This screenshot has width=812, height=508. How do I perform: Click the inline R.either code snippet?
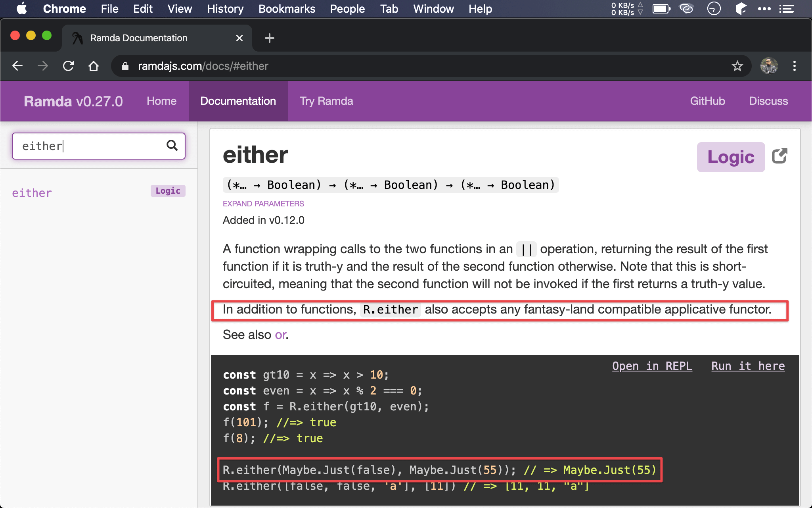point(391,310)
